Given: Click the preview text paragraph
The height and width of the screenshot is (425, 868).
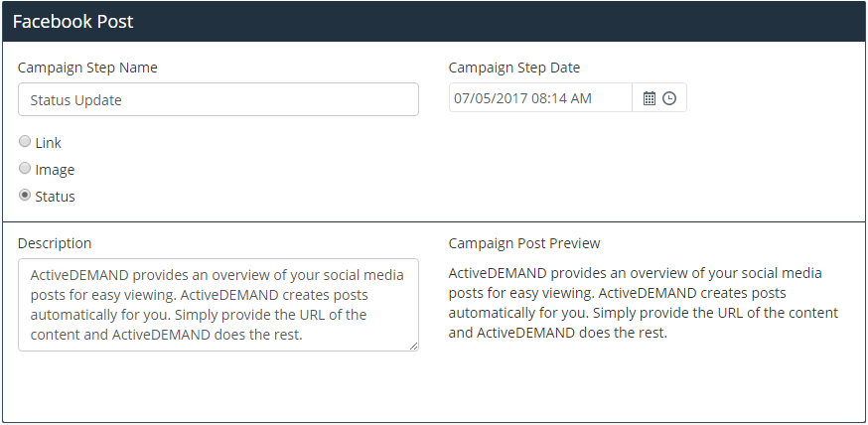Looking at the screenshot, I should (644, 303).
